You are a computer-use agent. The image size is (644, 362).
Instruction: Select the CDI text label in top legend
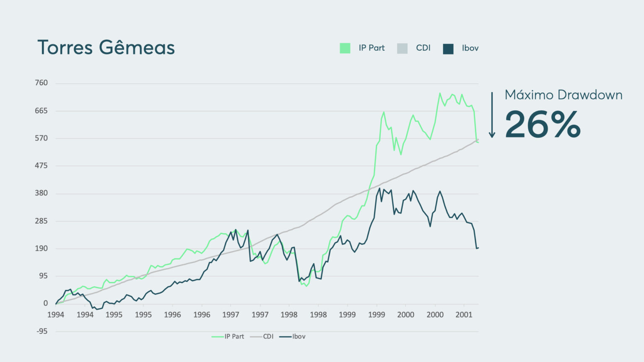423,48
